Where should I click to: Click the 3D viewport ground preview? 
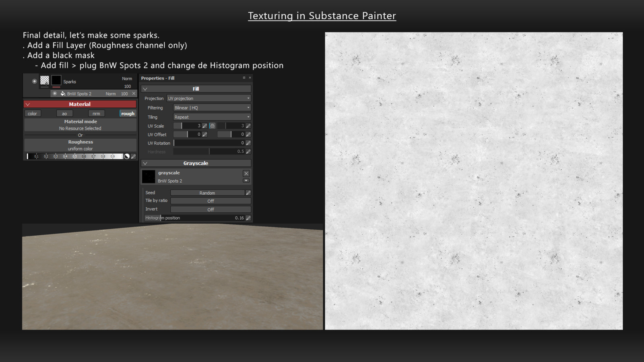click(172, 277)
